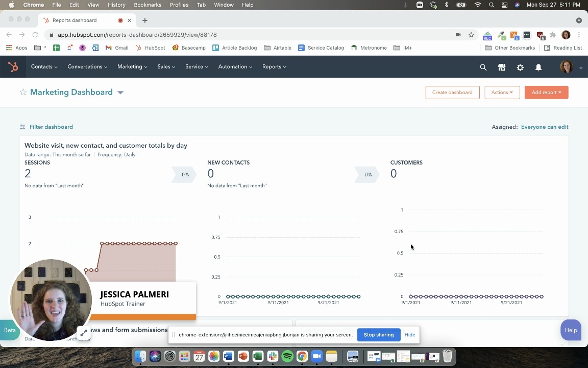The image size is (588, 368).
Task: Click the HubSpot sprocket logo
Action: click(13, 67)
